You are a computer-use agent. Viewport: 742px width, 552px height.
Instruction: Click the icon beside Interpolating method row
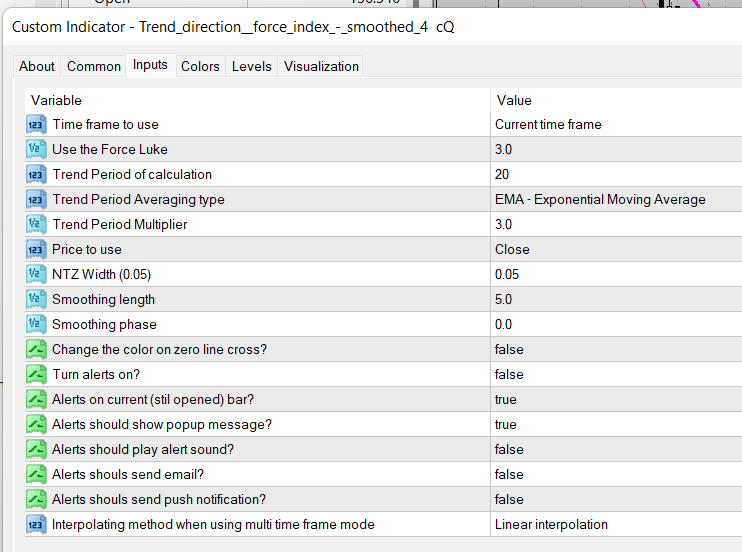[x=36, y=525]
